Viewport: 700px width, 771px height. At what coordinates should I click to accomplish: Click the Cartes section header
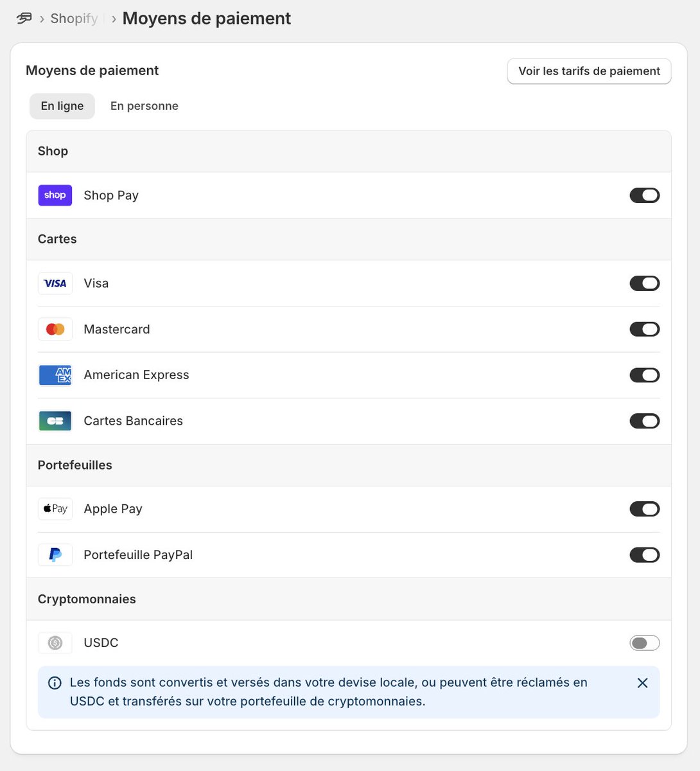pos(349,239)
